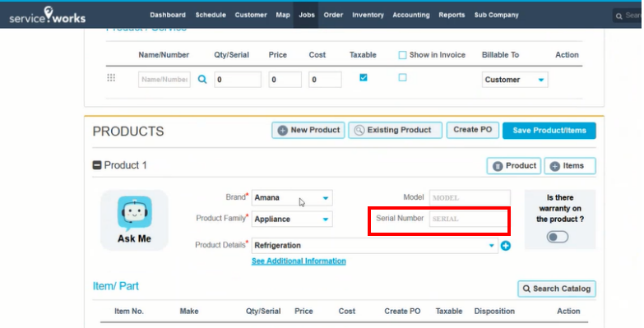
Task: Click Save Product/Items
Action: pos(549,130)
